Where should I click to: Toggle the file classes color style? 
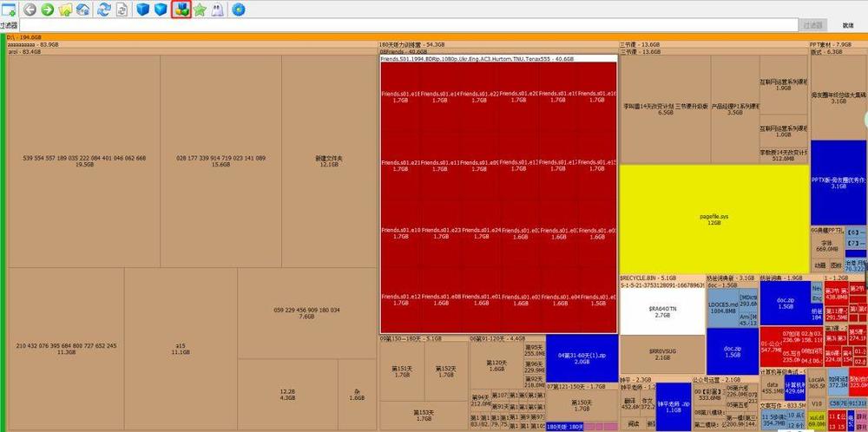tap(181, 10)
